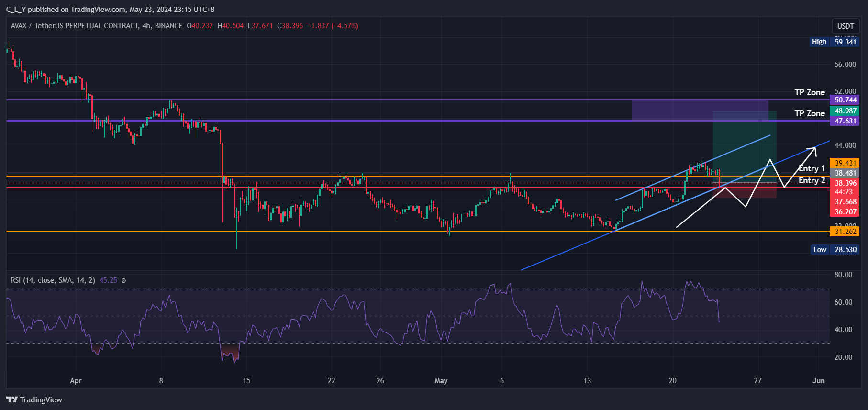Image resolution: width=868 pixels, height=410 pixels.
Task: Click the close price C38.396
Action: coord(290,26)
